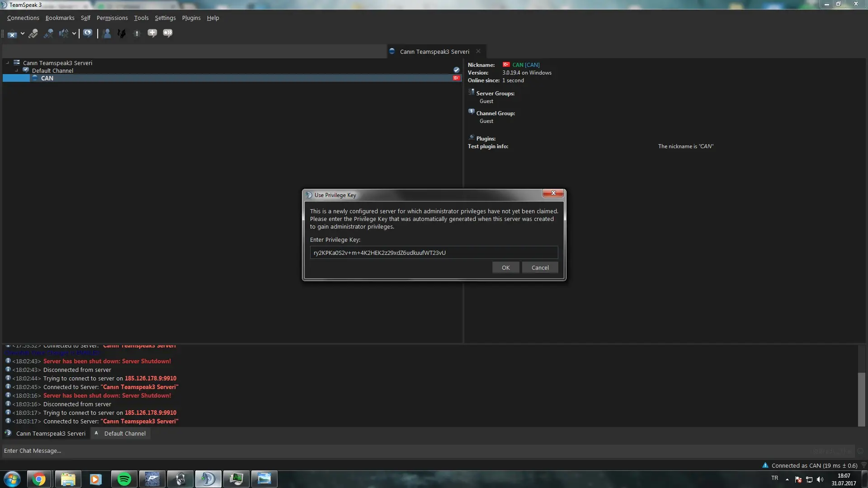Image resolution: width=868 pixels, height=488 pixels.
Task: Show hidden system tray icons arrow
Action: [787, 479]
